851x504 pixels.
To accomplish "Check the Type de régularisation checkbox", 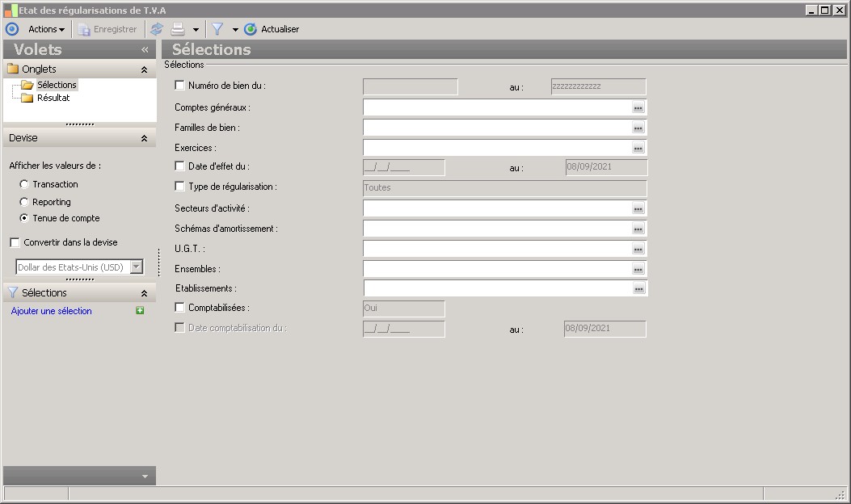I will pos(179,186).
